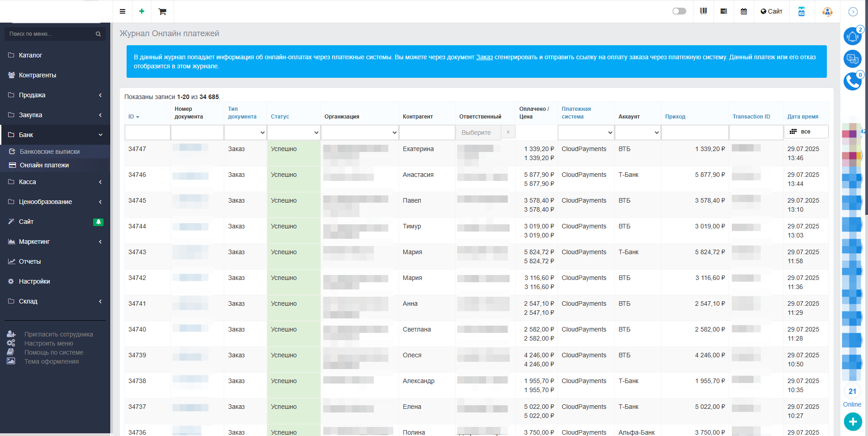Screen dimensions: 868x436
Task: Expand the Ценообразование menu section
Action: click(55, 202)
